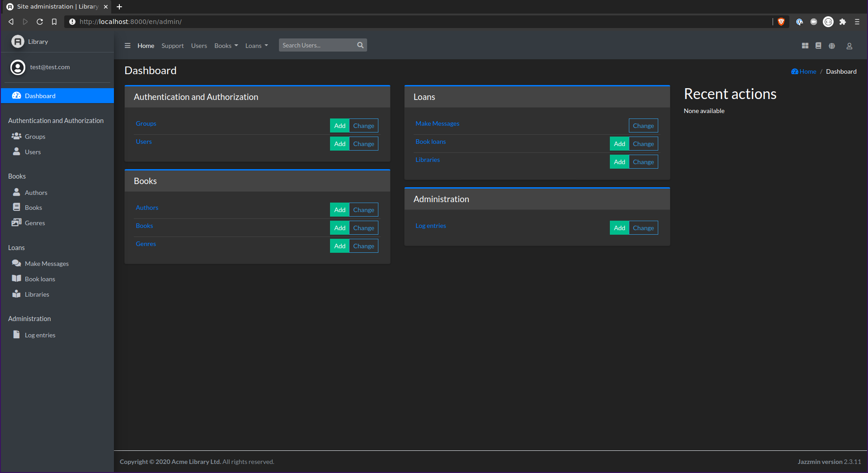
Task: Click Change button for Make Messages
Action: [643, 126]
